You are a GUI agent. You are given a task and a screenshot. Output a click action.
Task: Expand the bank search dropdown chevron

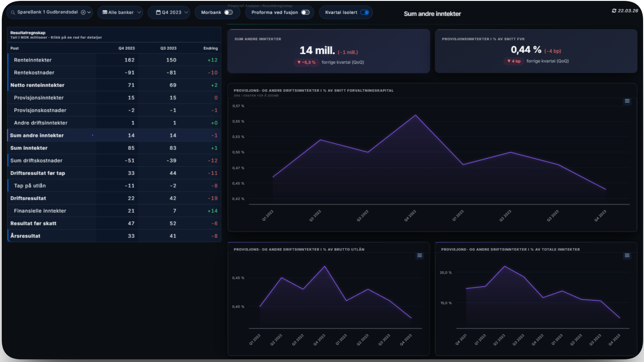(x=90, y=12)
